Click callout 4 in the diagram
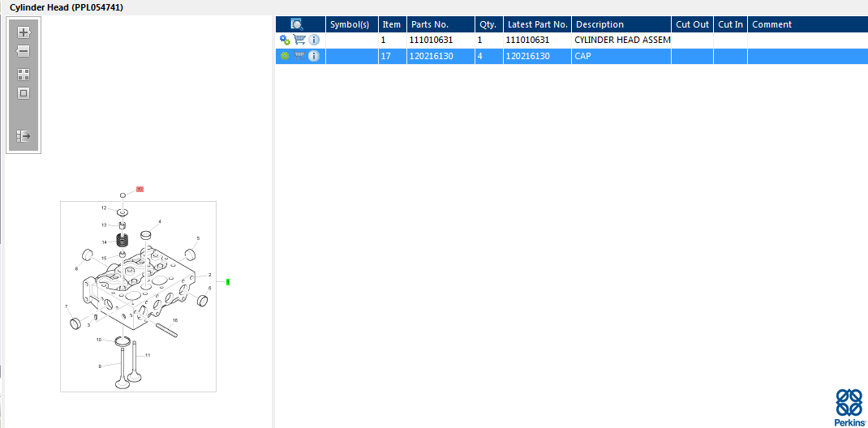The image size is (868, 428). click(160, 222)
